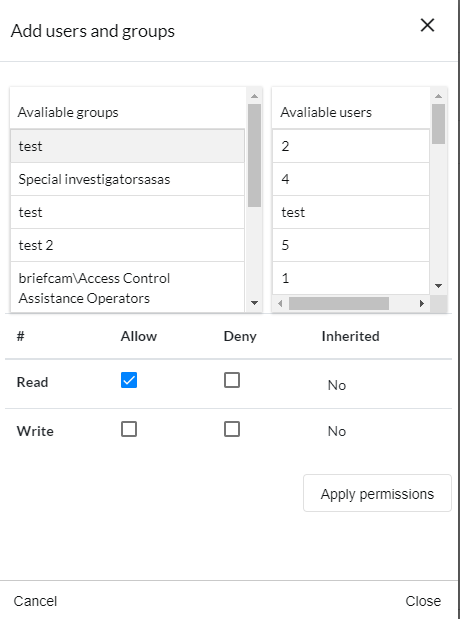The height and width of the screenshot is (619, 462).
Task: Pick the test user in Available users
Action: click(351, 212)
